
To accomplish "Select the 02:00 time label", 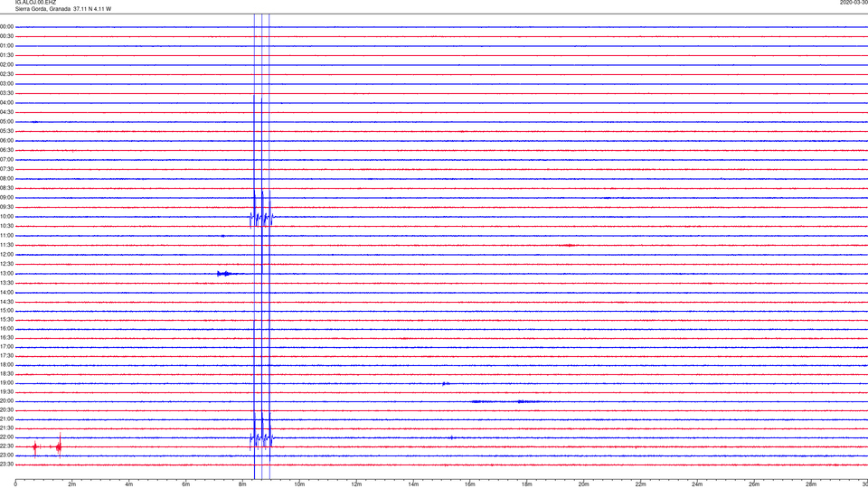I will (x=6, y=65).
